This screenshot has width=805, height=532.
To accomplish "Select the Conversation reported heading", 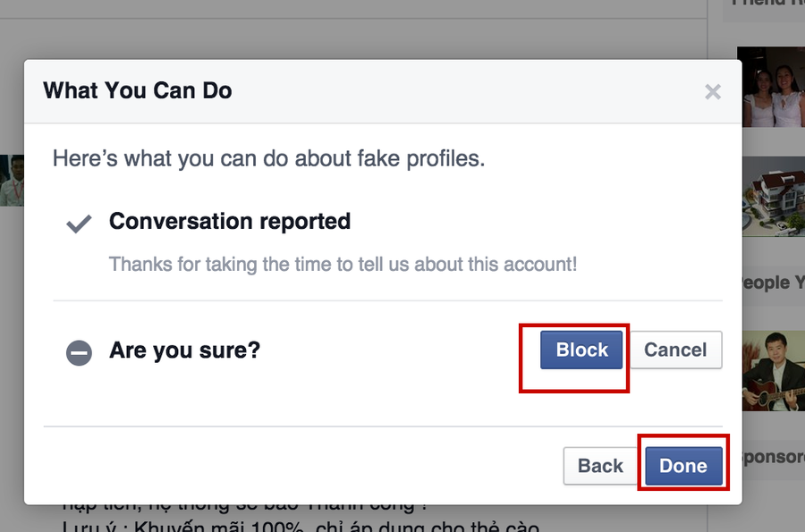I will [230, 222].
